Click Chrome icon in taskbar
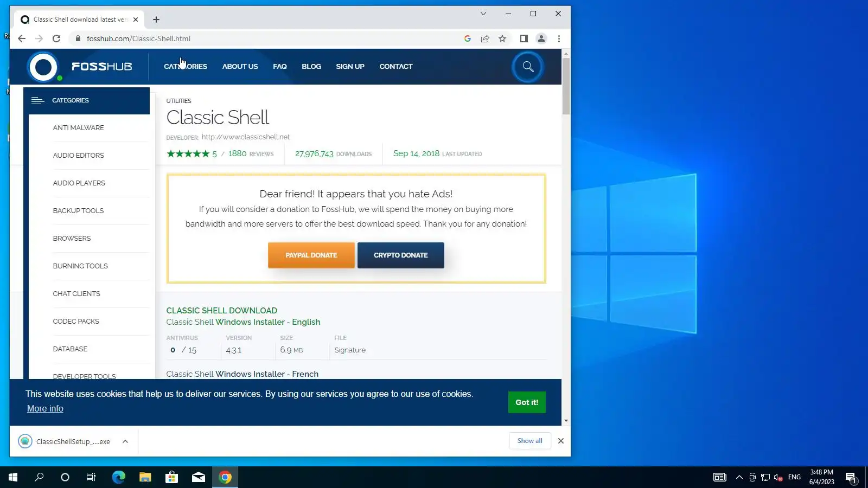The width and height of the screenshot is (868, 488). 225,477
